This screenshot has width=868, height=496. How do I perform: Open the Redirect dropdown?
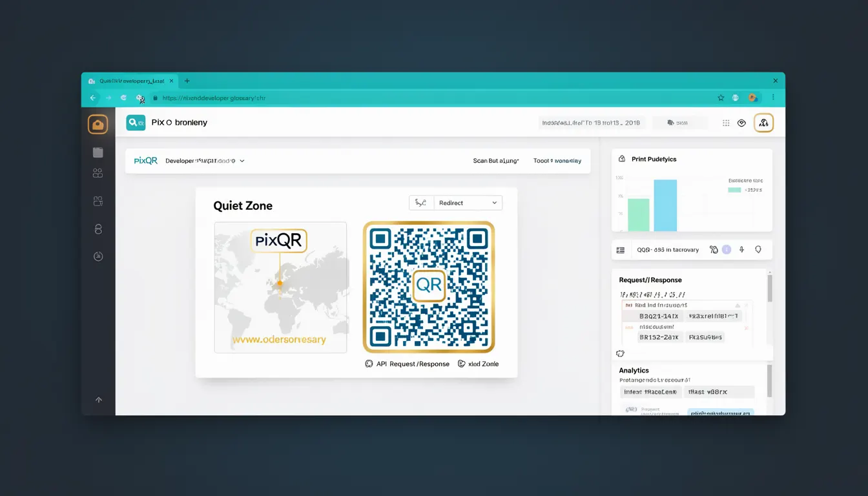pos(468,203)
